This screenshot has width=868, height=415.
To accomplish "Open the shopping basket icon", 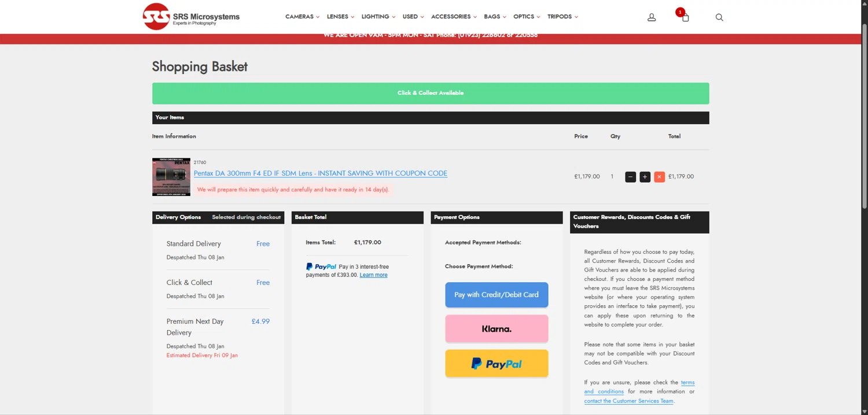I will click(x=685, y=17).
